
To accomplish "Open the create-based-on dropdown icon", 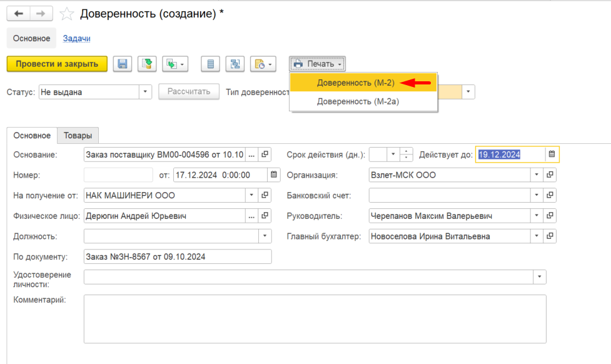I will click(x=175, y=64).
